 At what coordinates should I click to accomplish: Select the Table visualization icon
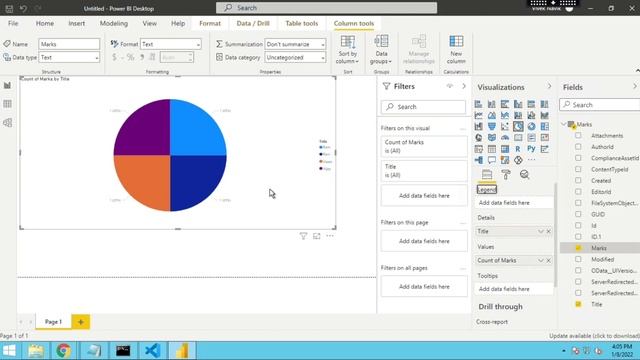coord(492,149)
